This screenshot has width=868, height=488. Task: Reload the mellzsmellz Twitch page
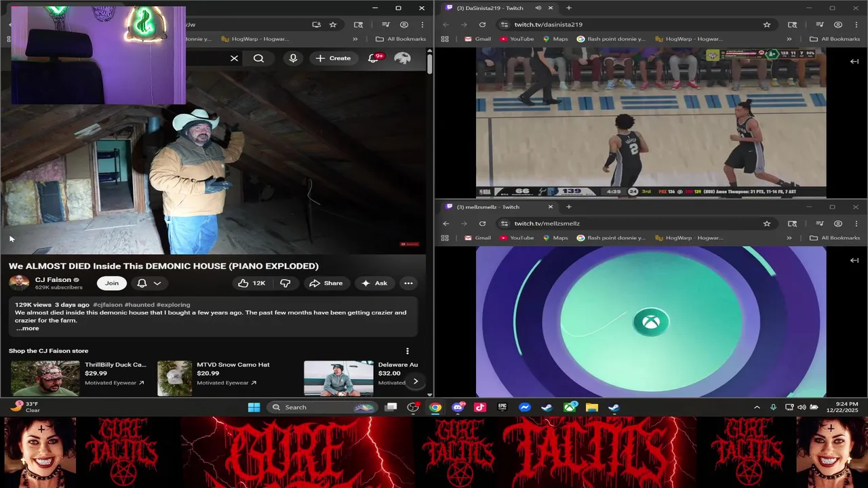coord(482,223)
